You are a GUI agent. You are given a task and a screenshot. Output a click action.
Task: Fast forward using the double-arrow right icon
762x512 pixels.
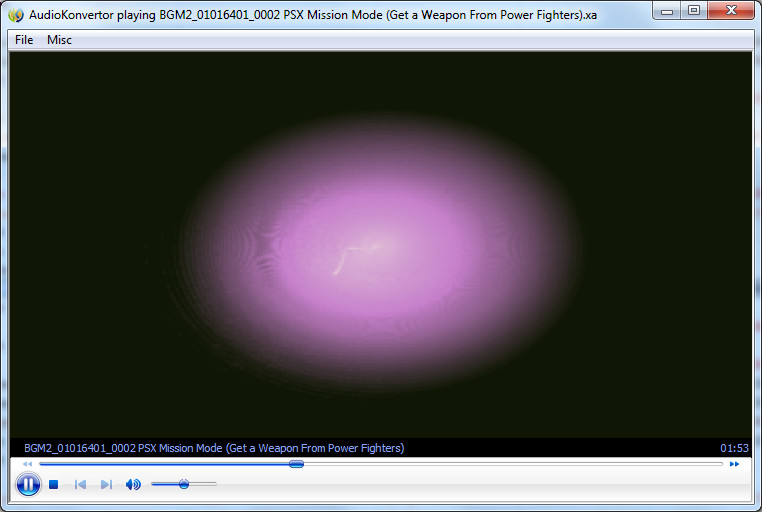[734, 464]
